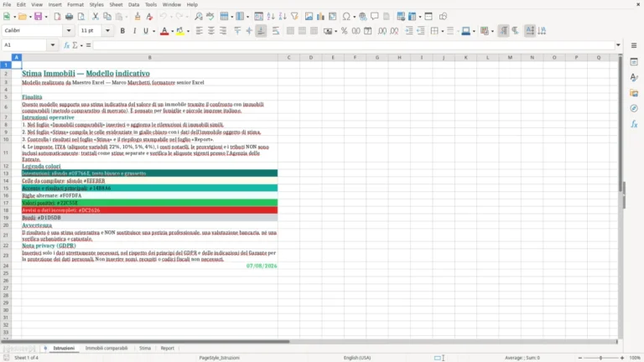Open the sidebar Functions fx icon
Screen dimensions: 644x362
[x=634, y=124]
